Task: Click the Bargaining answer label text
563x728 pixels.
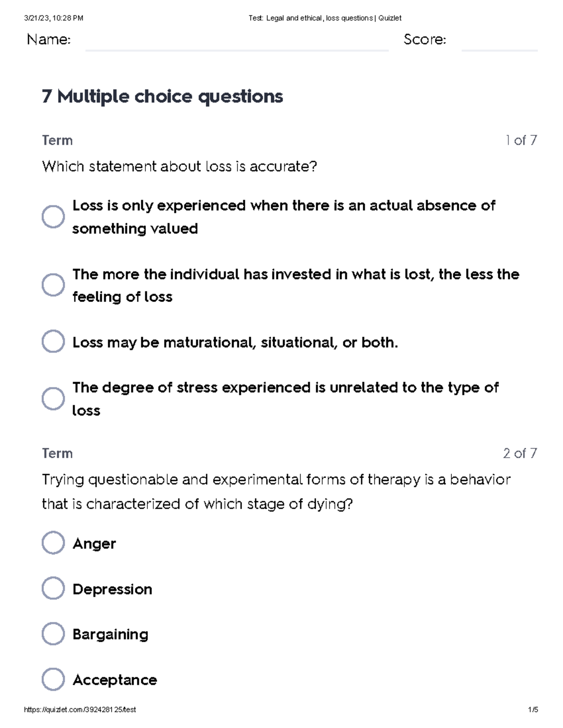Action: [x=110, y=634]
